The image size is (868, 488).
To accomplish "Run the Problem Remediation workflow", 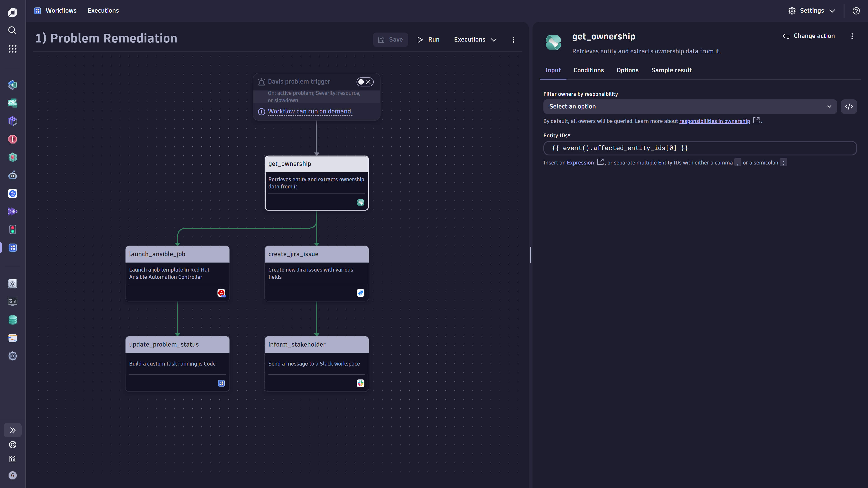I will 428,39.
